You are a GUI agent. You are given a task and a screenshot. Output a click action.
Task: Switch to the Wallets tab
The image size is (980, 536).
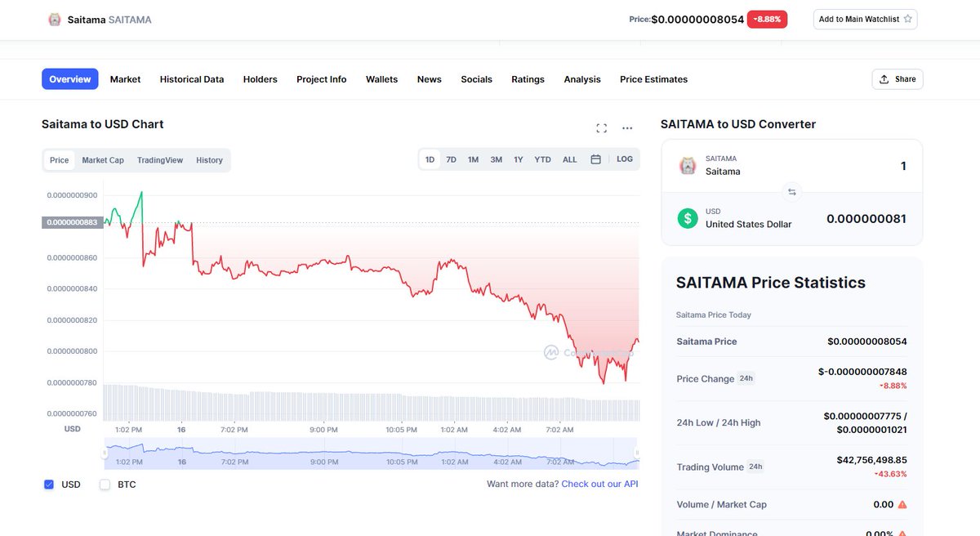click(381, 79)
